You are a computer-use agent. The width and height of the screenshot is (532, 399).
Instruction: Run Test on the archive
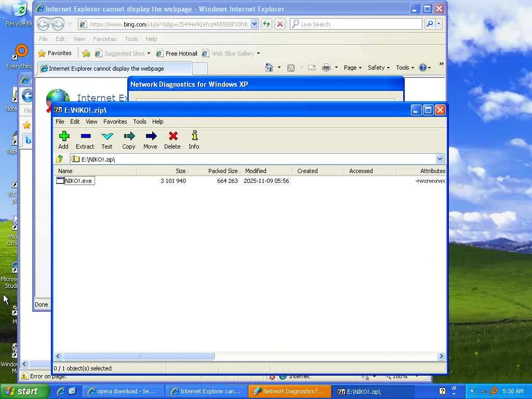click(107, 140)
